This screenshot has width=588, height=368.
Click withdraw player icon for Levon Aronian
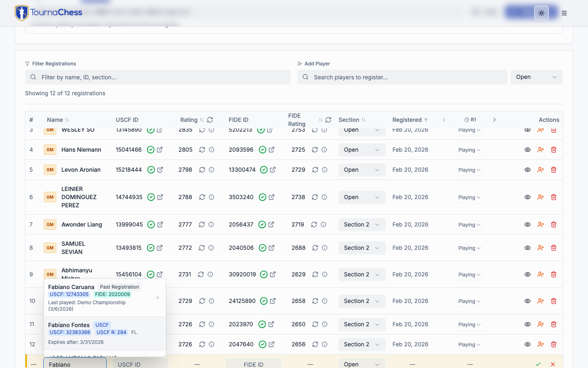click(x=541, y=170)
